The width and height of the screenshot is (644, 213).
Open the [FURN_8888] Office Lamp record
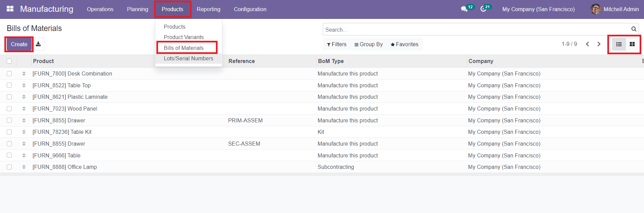click(65, 167)
